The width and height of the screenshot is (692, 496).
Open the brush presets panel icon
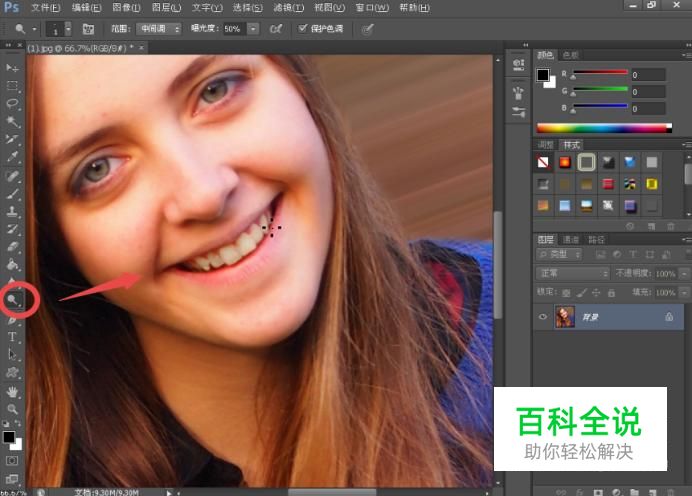click(x=519, y=93)
